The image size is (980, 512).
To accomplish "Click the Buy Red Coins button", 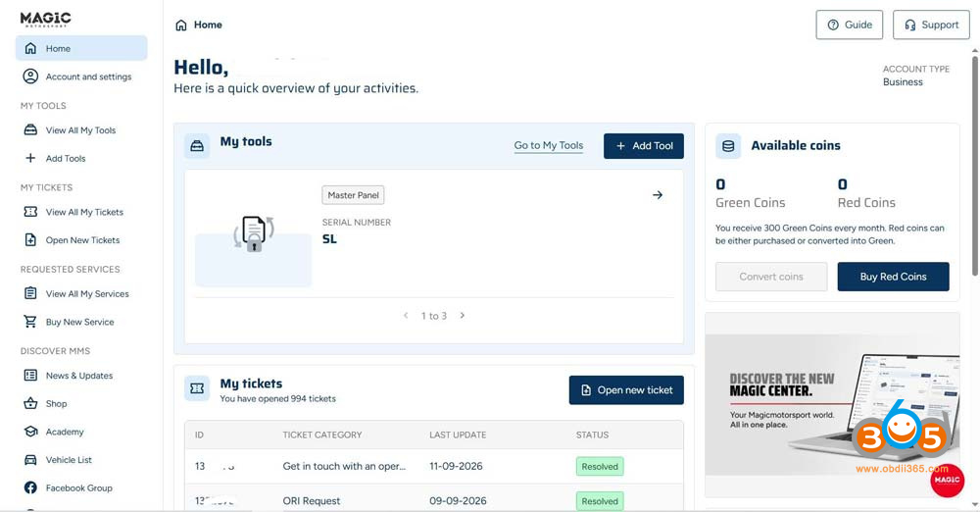I will pyautogui.click(x=893, y=277).
